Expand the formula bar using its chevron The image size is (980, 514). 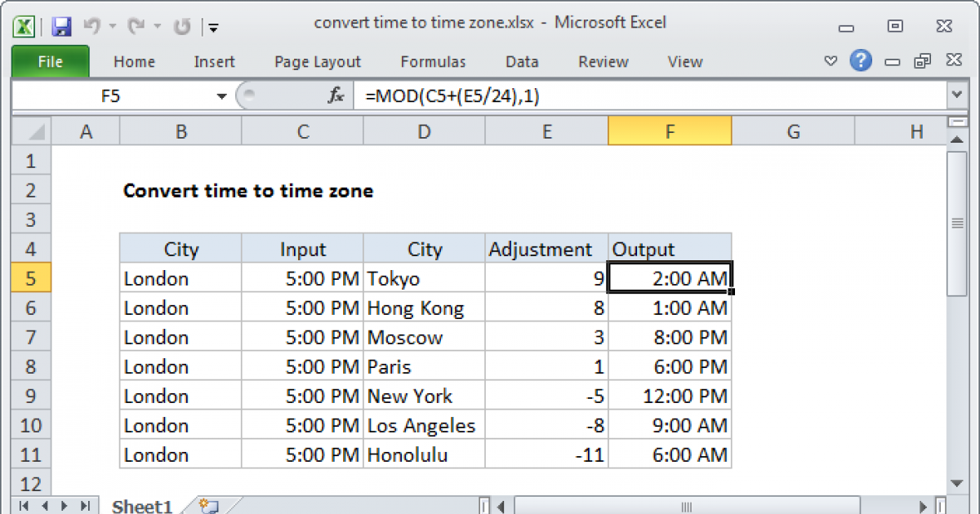coord(956,96)
